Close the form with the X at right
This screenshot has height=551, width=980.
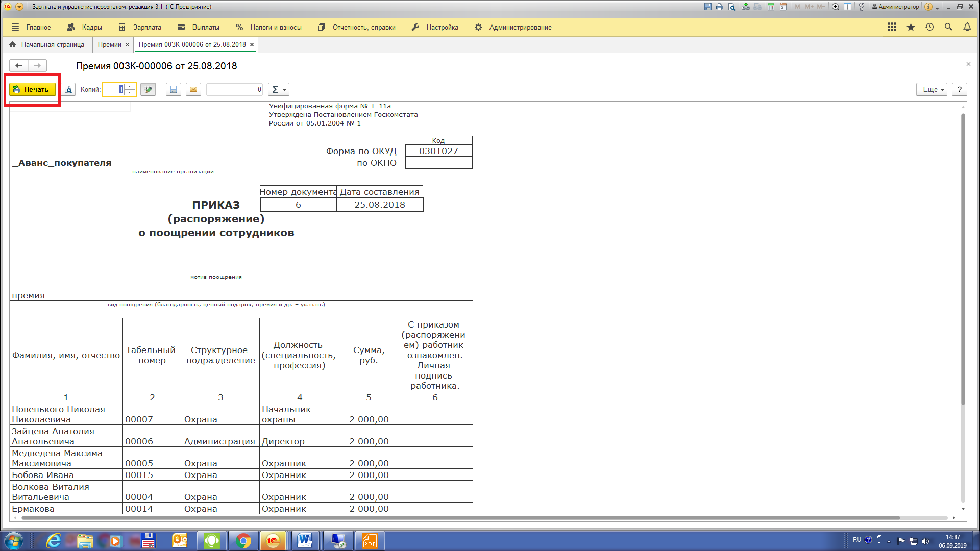[968, 64]
